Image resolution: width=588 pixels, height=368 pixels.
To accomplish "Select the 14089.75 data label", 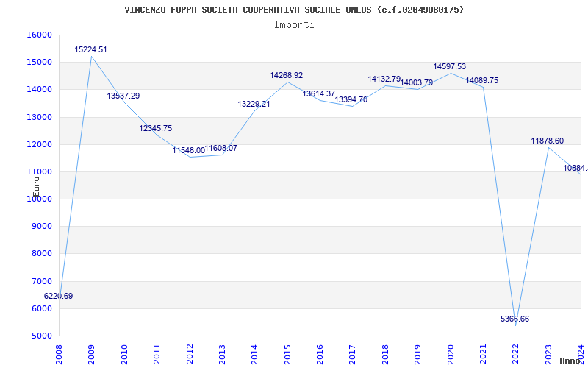I will [x=482, y=80].
